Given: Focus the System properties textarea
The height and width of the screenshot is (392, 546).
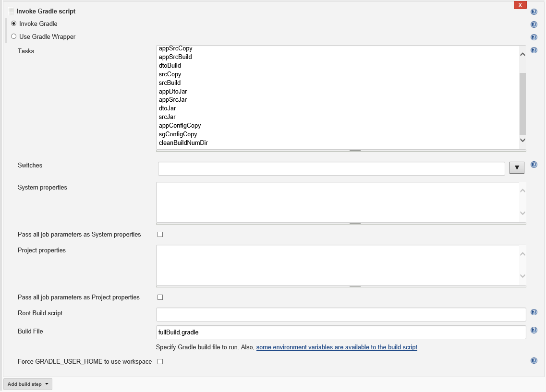Looking at the screenshot, I should point(338,202).
